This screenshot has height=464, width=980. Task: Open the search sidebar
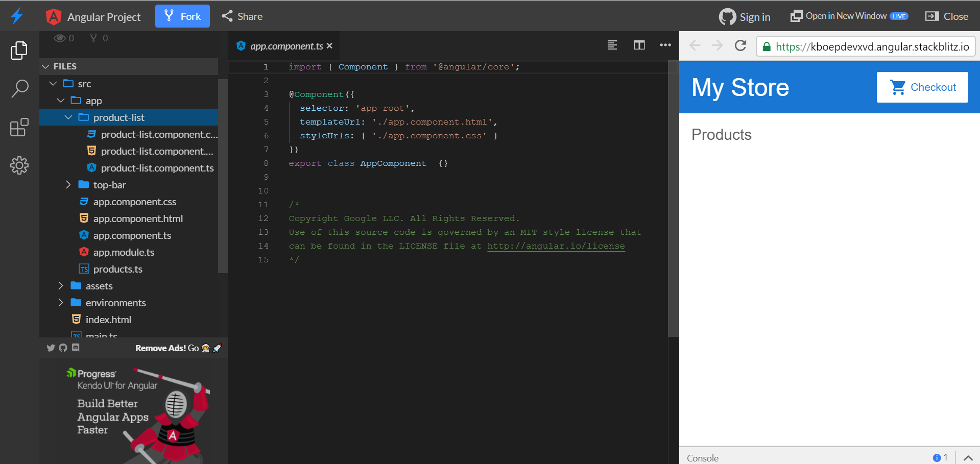click(x=19, y=88)
